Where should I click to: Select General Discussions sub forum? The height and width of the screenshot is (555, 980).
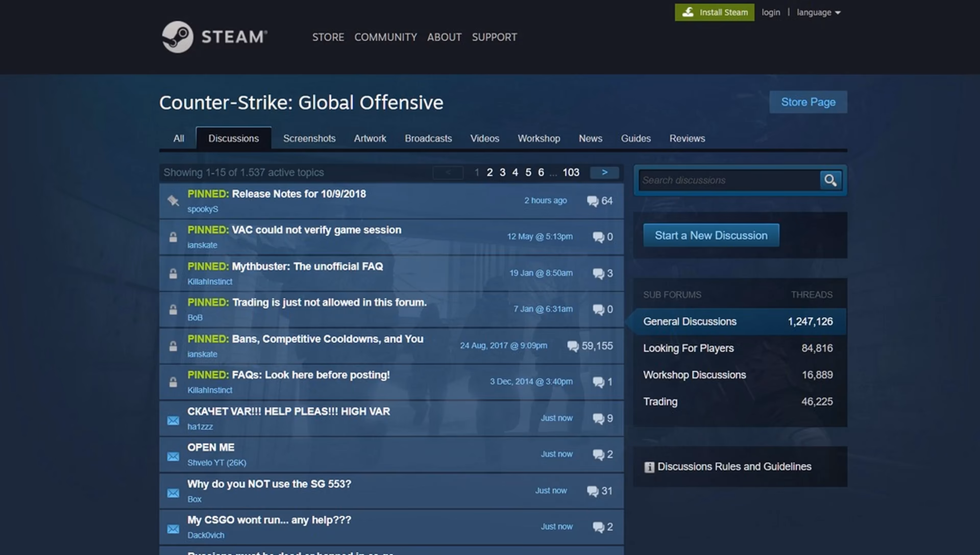pyautogui.click(x=739, y=321)
